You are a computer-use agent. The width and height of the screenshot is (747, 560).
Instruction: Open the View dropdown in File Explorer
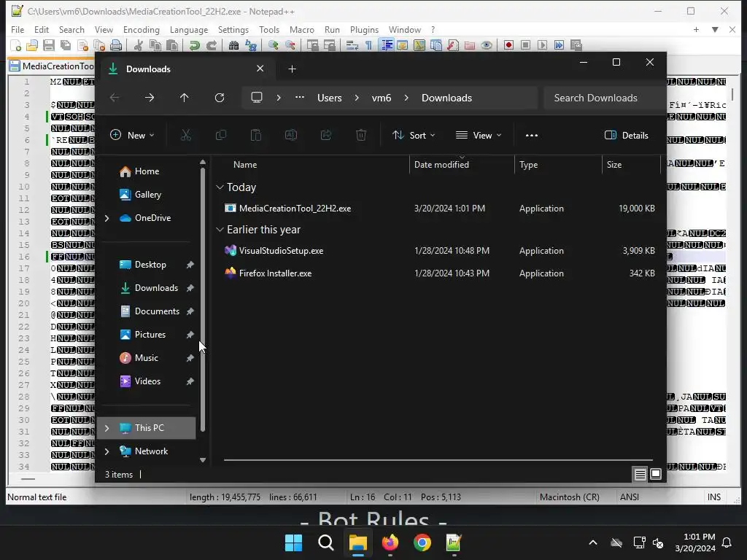coord(479,135)
